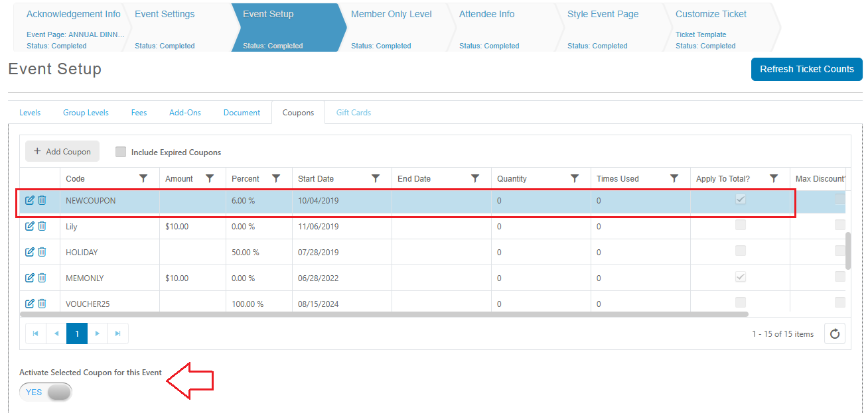Edit the Lily coupon row
The height and width of the screenshot is (413, 868).
click(x=29, y=226)
